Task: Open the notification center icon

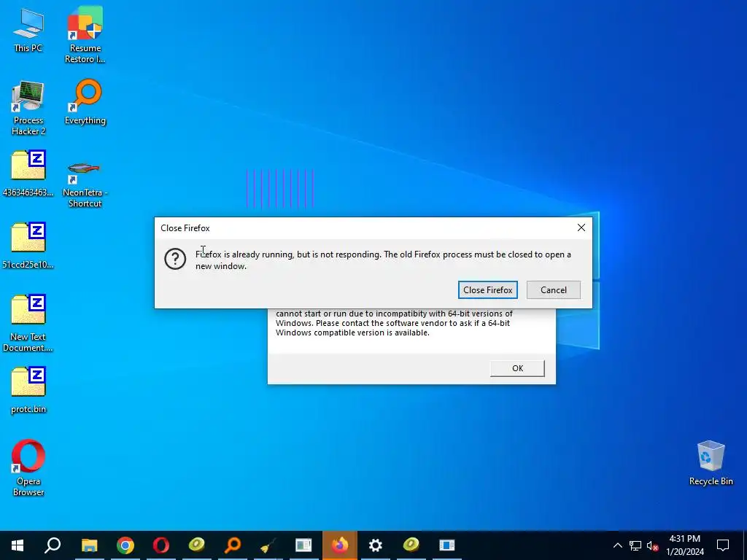Action: tap(723, 545)
